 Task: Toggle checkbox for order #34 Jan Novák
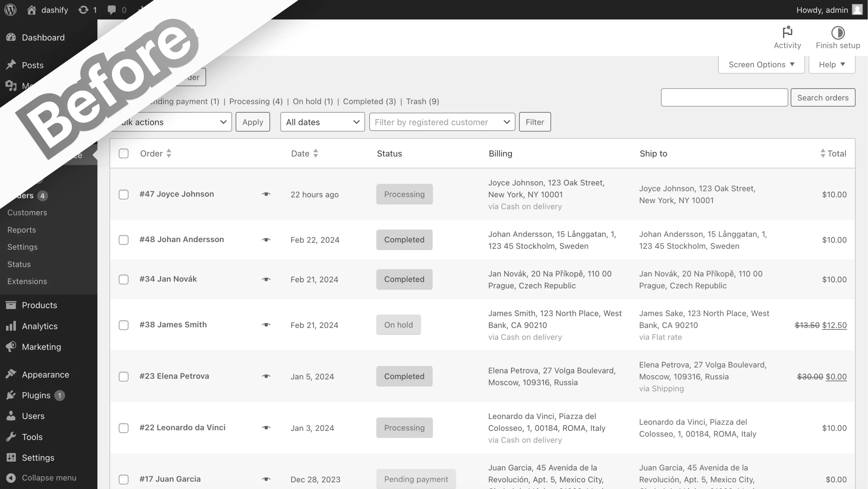point(123,279)
